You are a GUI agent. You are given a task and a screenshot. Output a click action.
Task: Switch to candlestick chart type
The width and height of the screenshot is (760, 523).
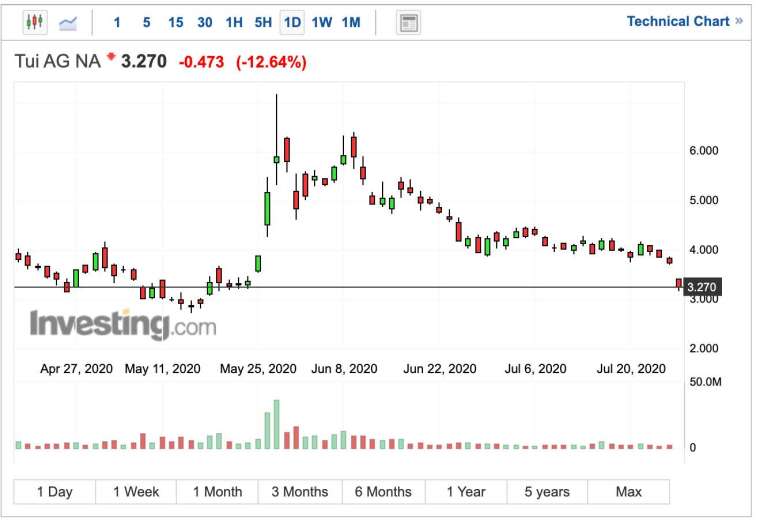tap(35, 22)
